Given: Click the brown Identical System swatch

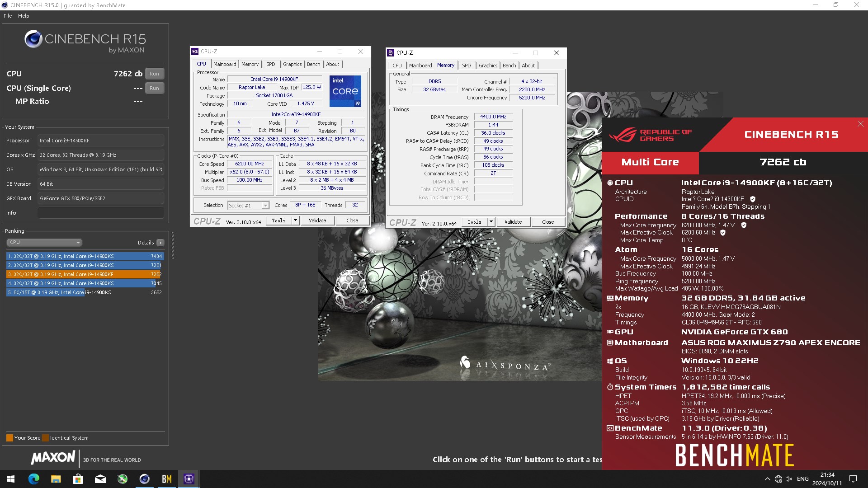Looking at the screenshot, I should point(45,438).
